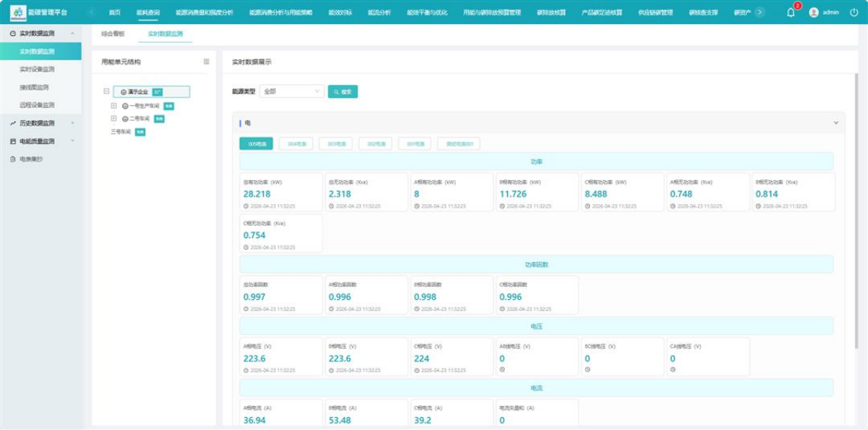Screen dimensions: 868x430
Task: Click clock icon under BC线电压 value
Action: [x=588, y=370]
